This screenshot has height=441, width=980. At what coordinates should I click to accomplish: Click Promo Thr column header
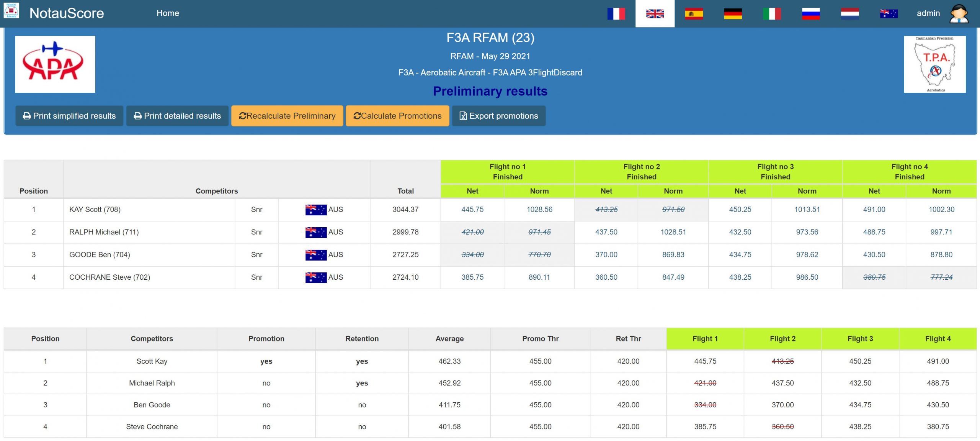(540, 339)
